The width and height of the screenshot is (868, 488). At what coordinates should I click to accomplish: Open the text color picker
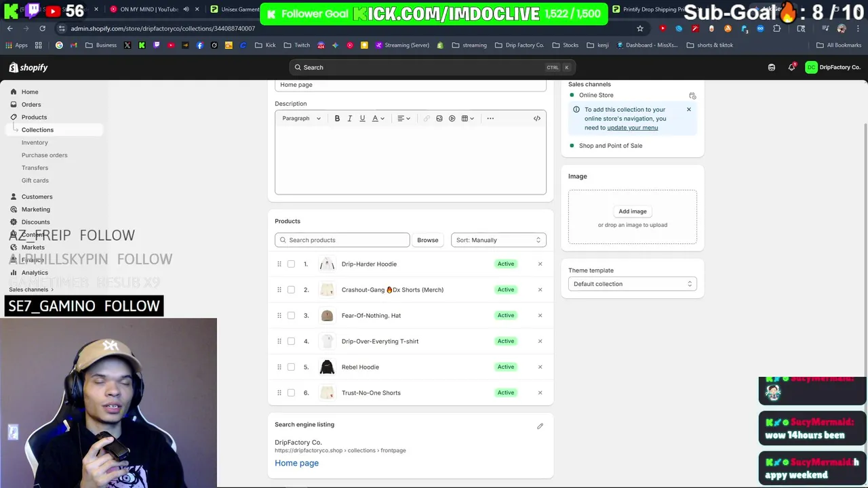[378, 119]
